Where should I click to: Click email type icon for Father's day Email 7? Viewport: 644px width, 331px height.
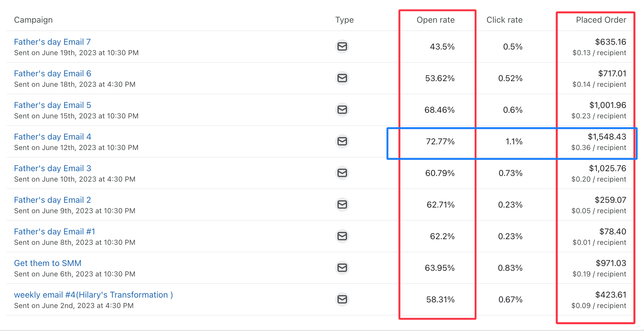342,47
